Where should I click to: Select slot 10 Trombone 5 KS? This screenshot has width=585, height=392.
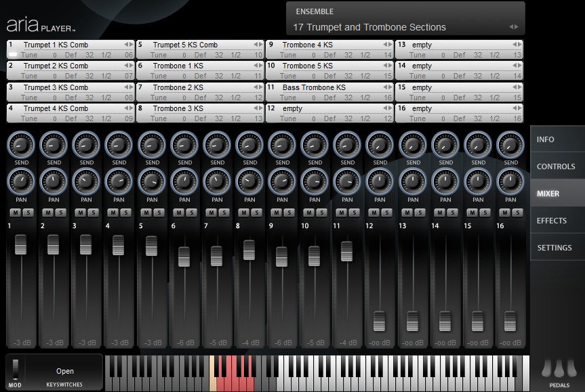[329, 70]
